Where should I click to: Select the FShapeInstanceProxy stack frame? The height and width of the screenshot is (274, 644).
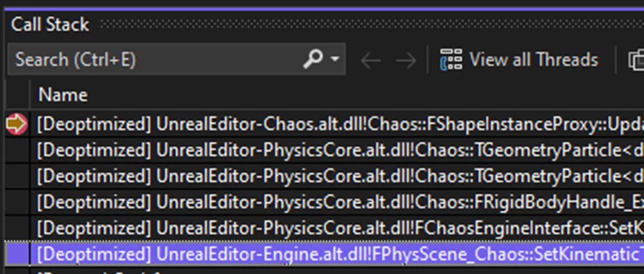tap(278, 124)
